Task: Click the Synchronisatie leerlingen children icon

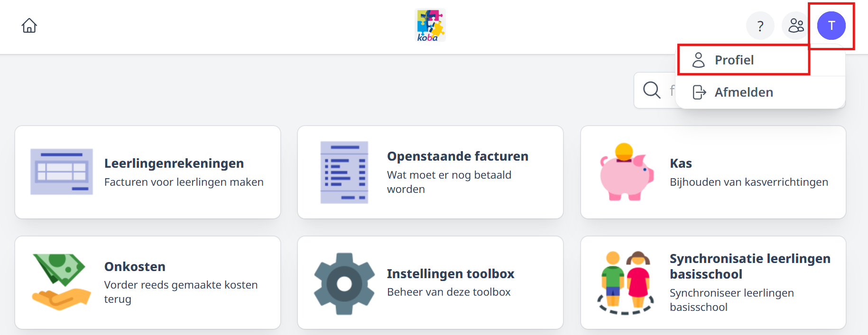Action: pyautogui.click(x=626, y=283)
